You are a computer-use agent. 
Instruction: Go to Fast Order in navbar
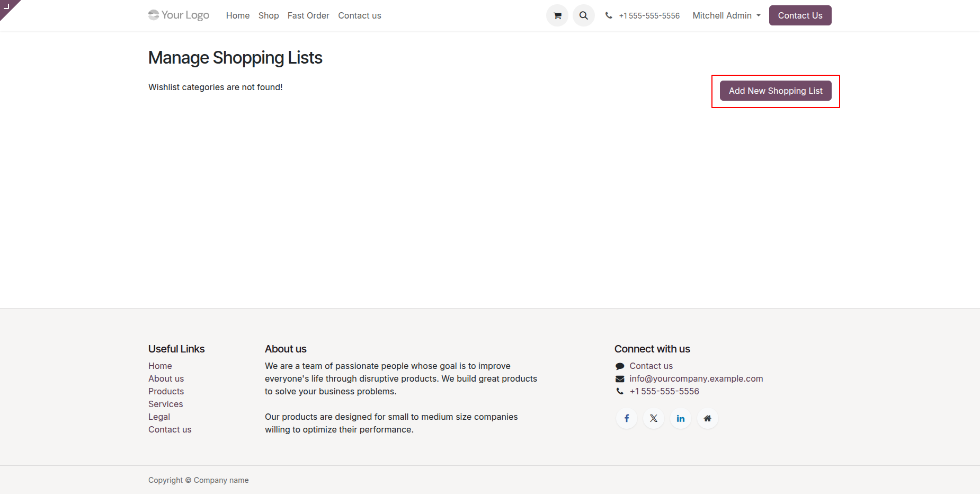pos(308,16)
